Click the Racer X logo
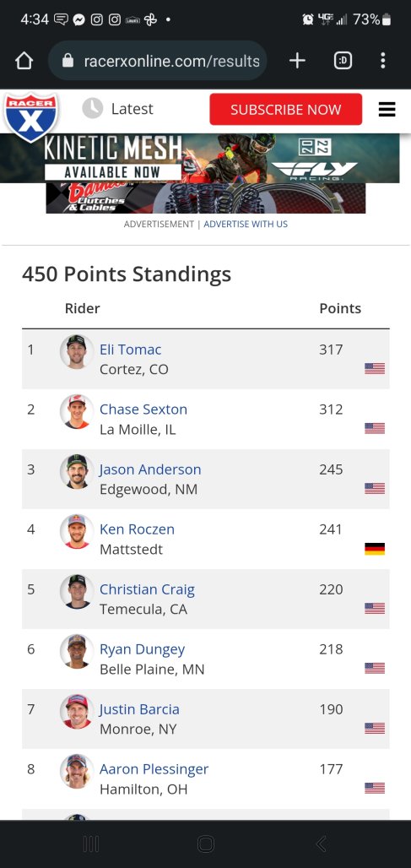Screen dimensions: 411x868 [31, 117]
